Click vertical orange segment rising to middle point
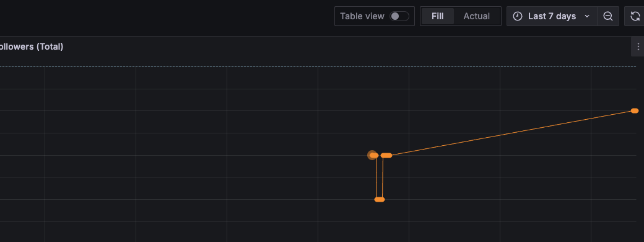Viewport: 644px width, 242px height. [x=383, y=177]
